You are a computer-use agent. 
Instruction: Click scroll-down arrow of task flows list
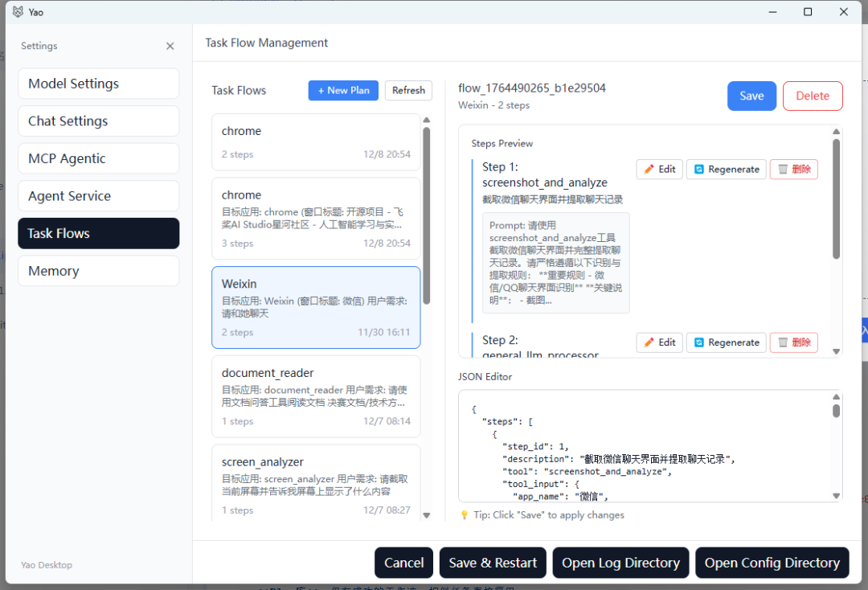click(x=426, y=515)
